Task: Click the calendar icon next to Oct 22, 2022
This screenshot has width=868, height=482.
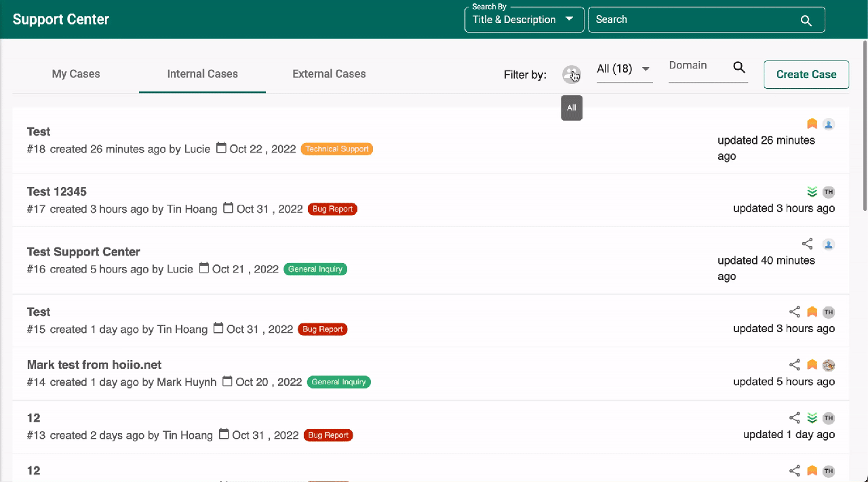Action: click(221, 148)
